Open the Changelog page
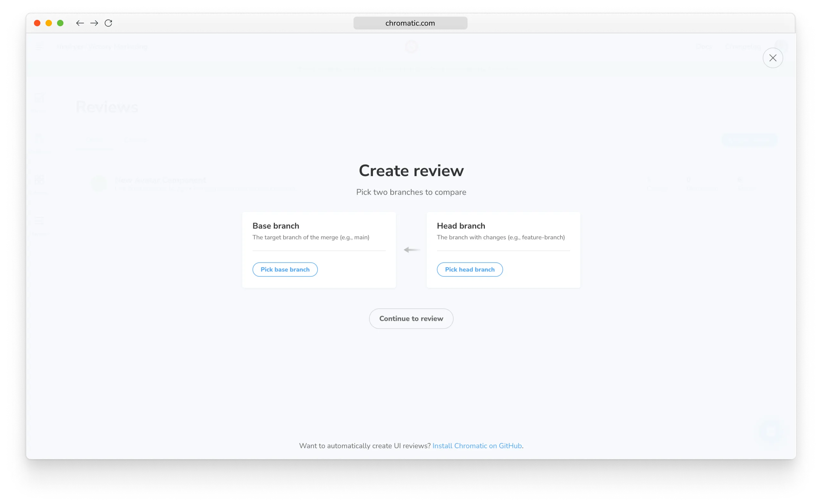 [x=743, y=47]
